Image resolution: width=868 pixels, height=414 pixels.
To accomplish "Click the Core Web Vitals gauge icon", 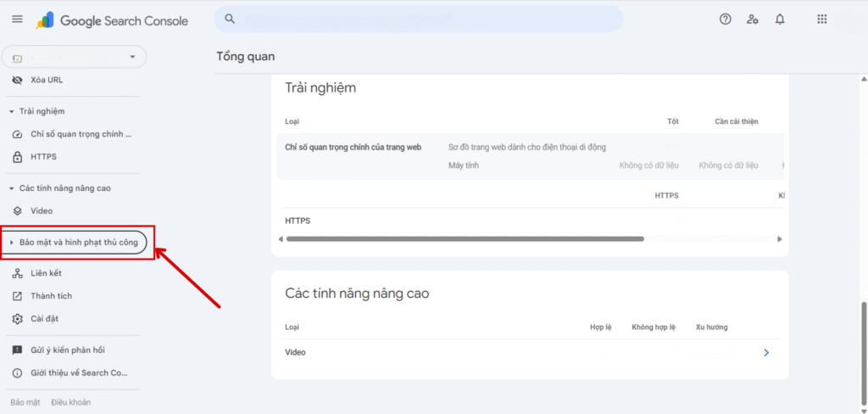I will pyautogui.click(x=17, y=134).
